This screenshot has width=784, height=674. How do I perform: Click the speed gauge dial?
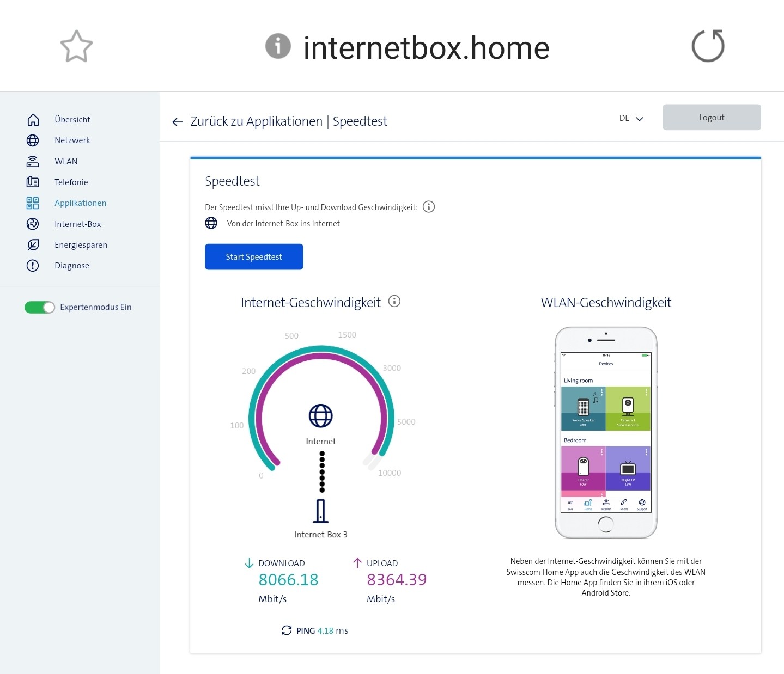[x=321, y=403]
